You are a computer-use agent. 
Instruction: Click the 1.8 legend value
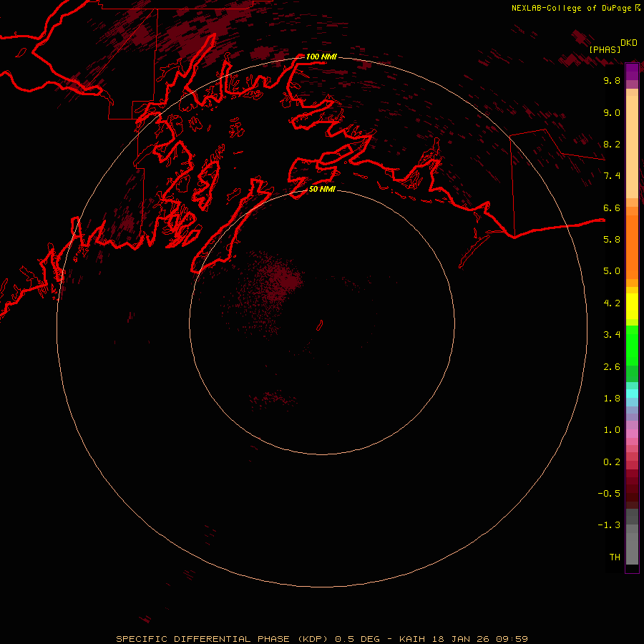[612, 399]
